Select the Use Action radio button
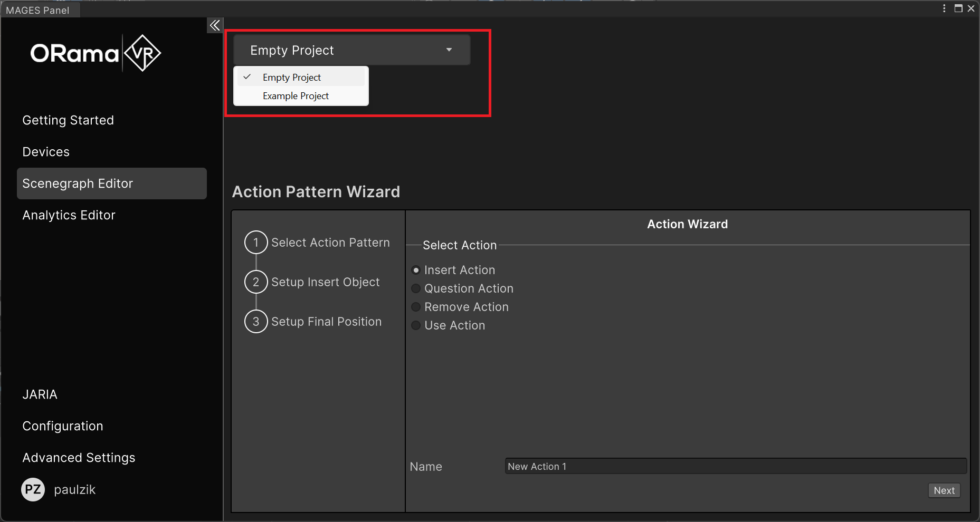Viewport: 980px width, 522px height. pos(416,325)
